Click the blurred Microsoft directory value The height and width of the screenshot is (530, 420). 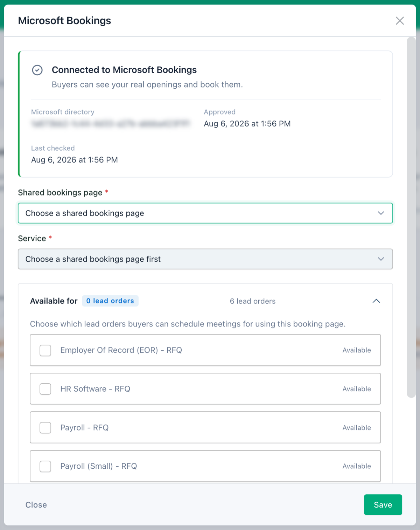pos(111,124)
